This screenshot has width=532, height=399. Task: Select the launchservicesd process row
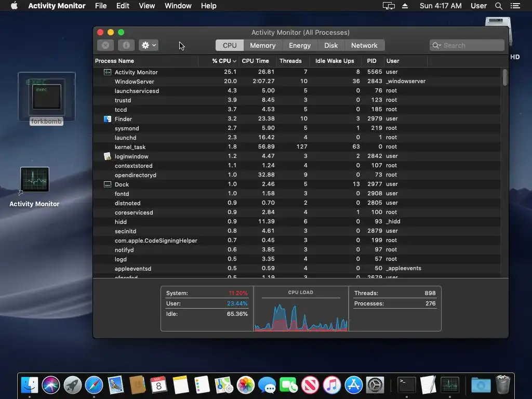coord(297,90)
